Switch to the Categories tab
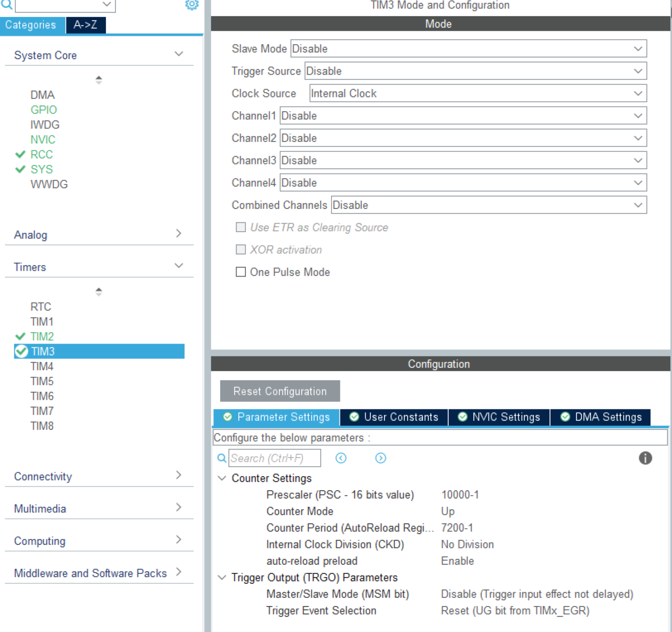Viewport: 672px width, 632px height. coord(32,25)
